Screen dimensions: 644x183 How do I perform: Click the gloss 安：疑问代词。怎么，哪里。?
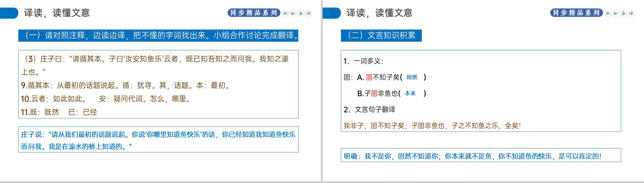pos(146,99)
